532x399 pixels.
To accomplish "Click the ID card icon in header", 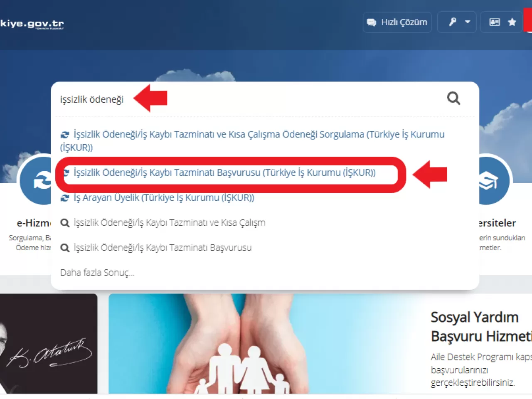I will (x=495, y=22).
